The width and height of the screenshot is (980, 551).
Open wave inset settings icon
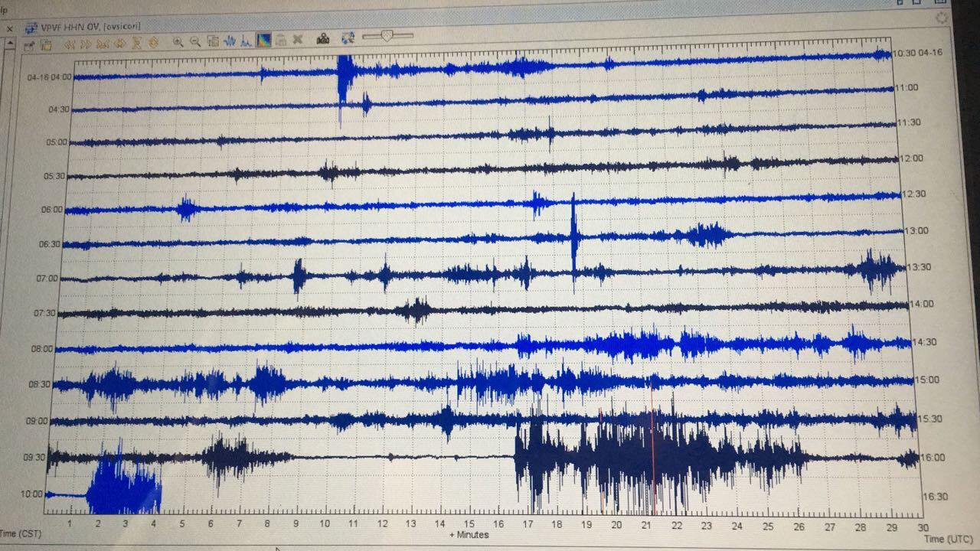[x=213, y=41]
